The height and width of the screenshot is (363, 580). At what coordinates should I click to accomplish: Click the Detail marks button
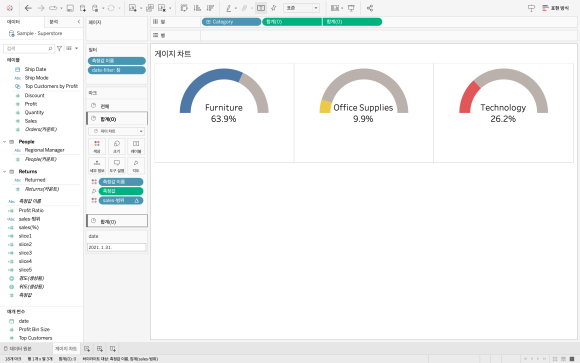click(x=97, y=166)
